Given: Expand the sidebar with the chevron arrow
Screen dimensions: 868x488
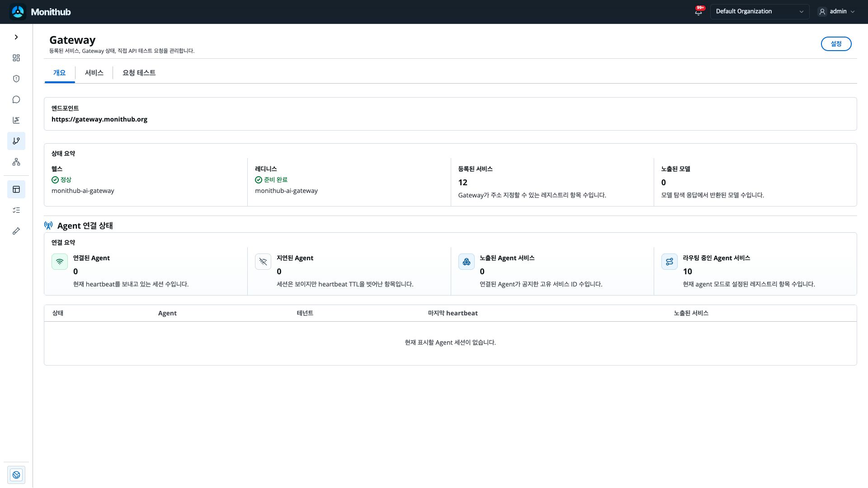Looking at the screenshot, I should [16, 37].
